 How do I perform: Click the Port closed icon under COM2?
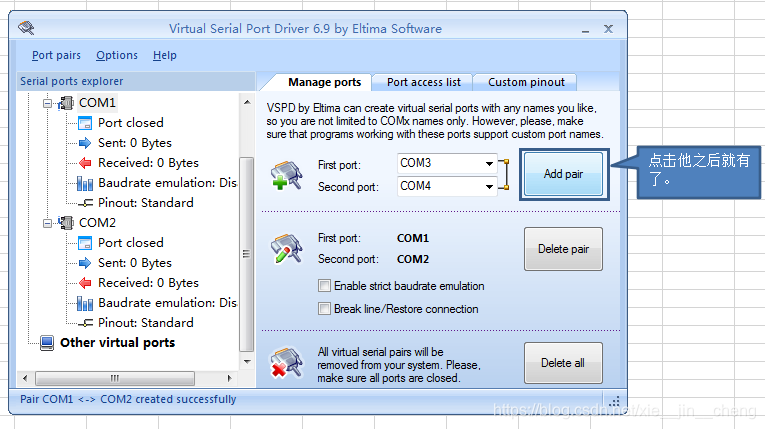coord(85,243)
